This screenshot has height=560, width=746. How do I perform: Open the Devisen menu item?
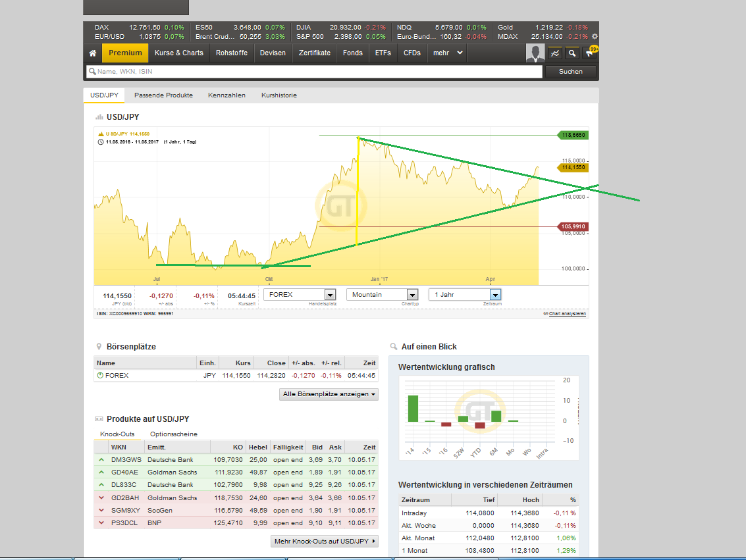272,53
